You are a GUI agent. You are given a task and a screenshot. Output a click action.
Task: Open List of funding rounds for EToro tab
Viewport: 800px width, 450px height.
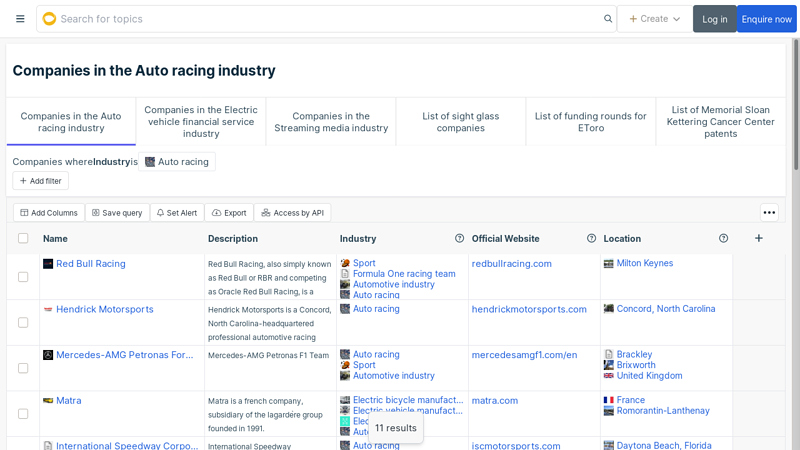[590, 122]
